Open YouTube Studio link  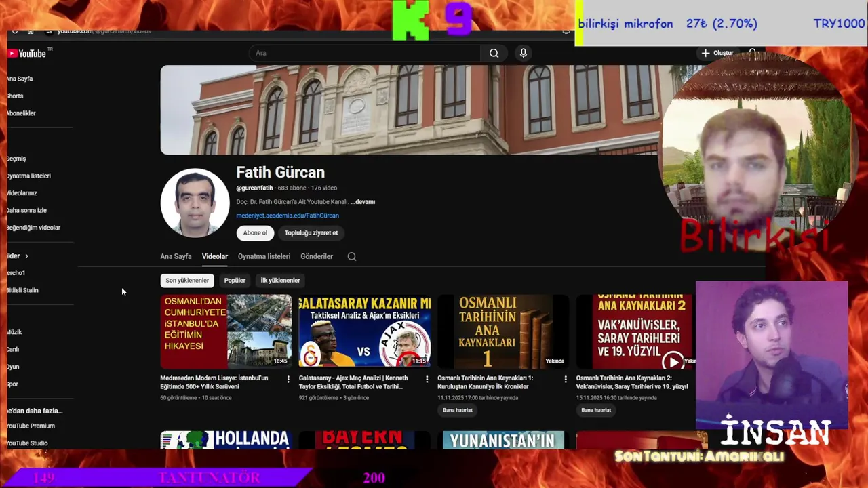pyautogui.click(x=28, y=443)
